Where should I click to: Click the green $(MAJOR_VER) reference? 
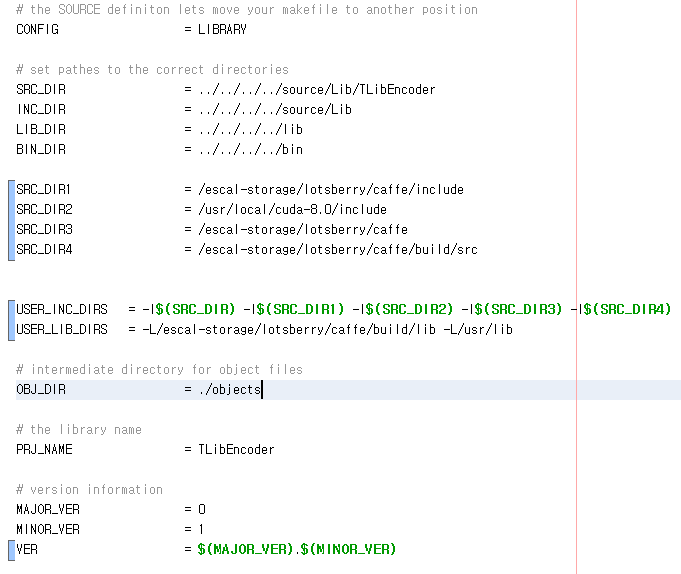[x=246, y=549]
